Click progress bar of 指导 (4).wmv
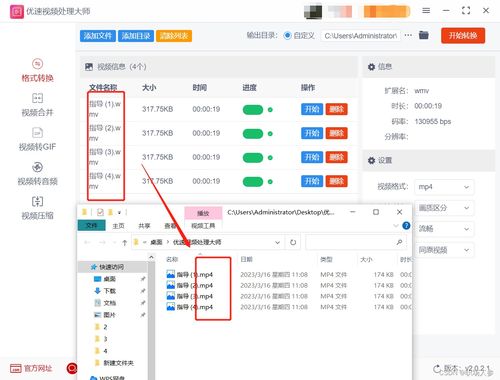Image resolution: width=500 pixels, height=380 pixels. pyautogui.click(x=253, y=182)
